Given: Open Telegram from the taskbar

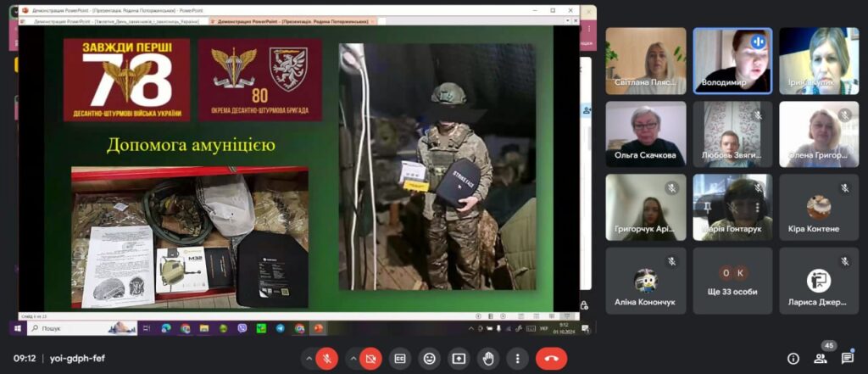Looking at the screenshot, I should pyautogui.click(x=280, y=328).
